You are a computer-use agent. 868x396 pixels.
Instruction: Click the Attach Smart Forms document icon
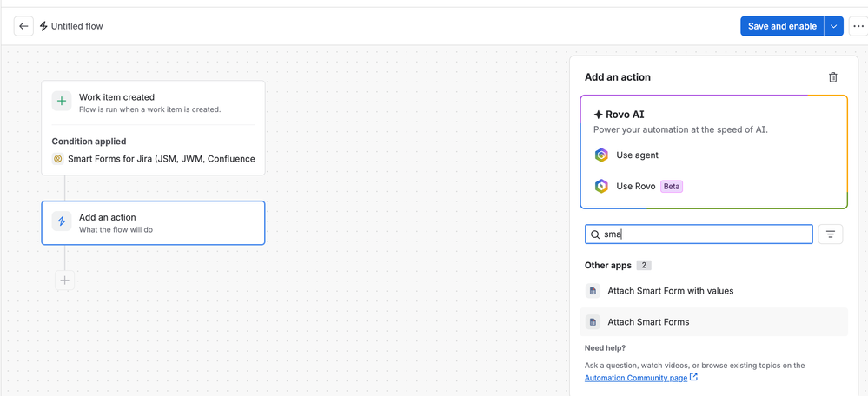[x=593, y=322]
